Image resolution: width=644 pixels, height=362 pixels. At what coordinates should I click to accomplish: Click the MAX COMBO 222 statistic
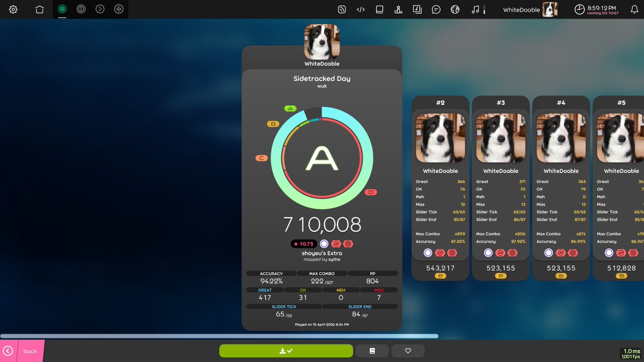pos(321,277)
